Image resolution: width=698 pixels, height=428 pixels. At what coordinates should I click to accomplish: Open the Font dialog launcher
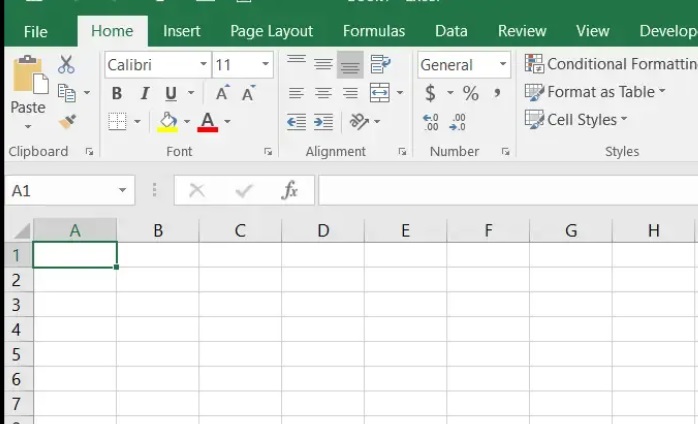pyautogui.click(x=268, y=152)
